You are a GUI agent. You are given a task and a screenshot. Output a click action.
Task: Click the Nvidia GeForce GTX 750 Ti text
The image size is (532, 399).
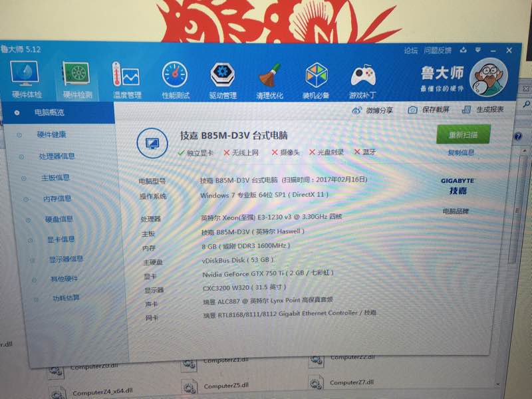pyautogui.click(x=268, y=273)
